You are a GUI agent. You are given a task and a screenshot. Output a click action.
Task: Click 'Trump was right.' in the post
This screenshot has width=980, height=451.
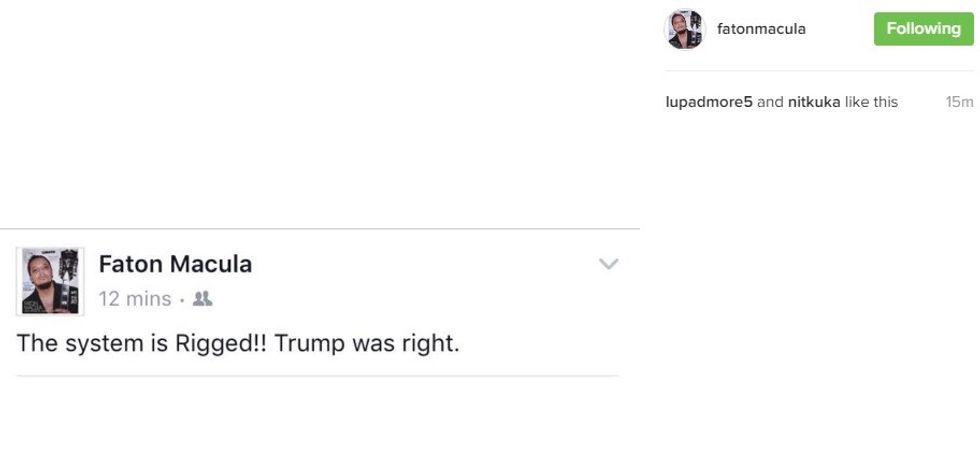click(x=367, y=342)
